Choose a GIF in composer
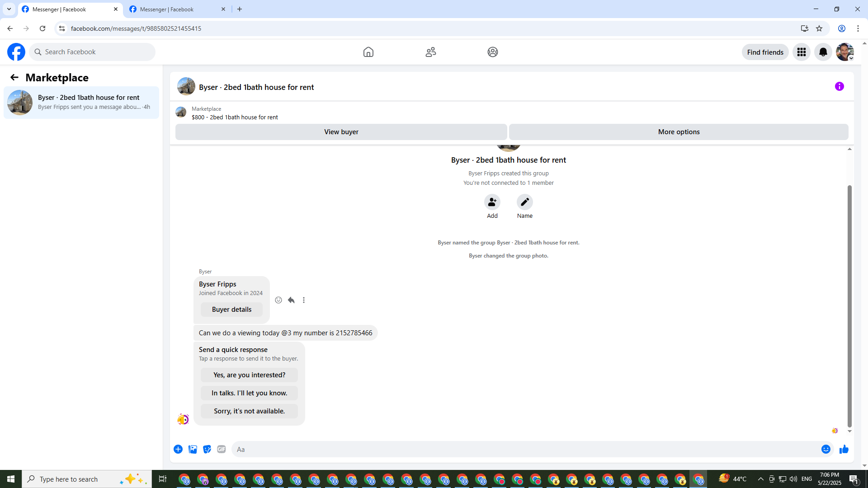Screen dimensions: 868x488 [222, 449]
